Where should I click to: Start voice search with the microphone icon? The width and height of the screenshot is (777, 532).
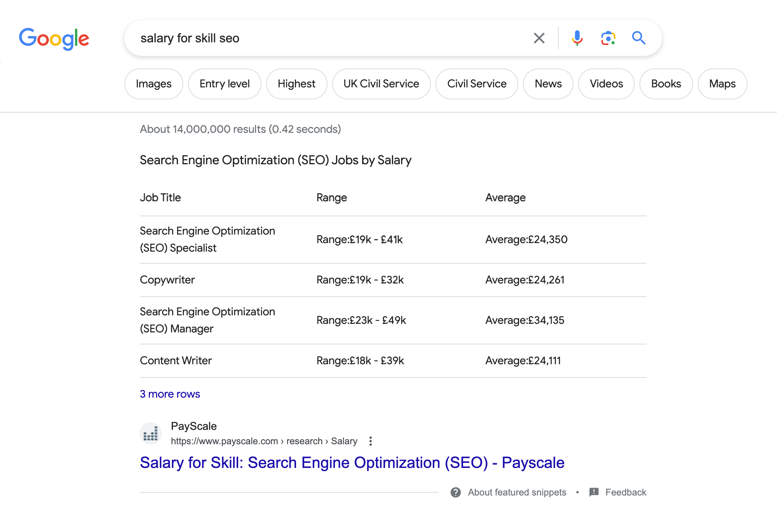(577, 38)
